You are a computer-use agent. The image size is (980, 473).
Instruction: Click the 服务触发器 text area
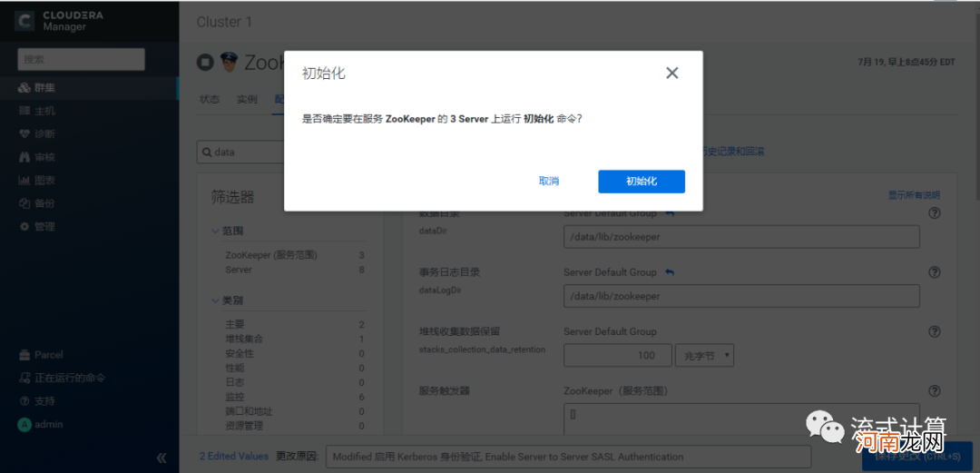click(741, 419)
